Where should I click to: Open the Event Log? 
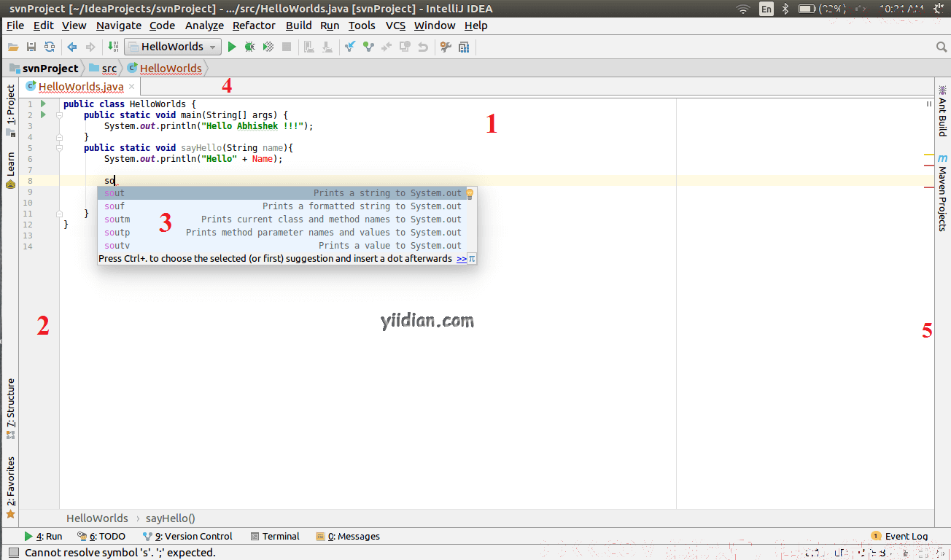900,536
